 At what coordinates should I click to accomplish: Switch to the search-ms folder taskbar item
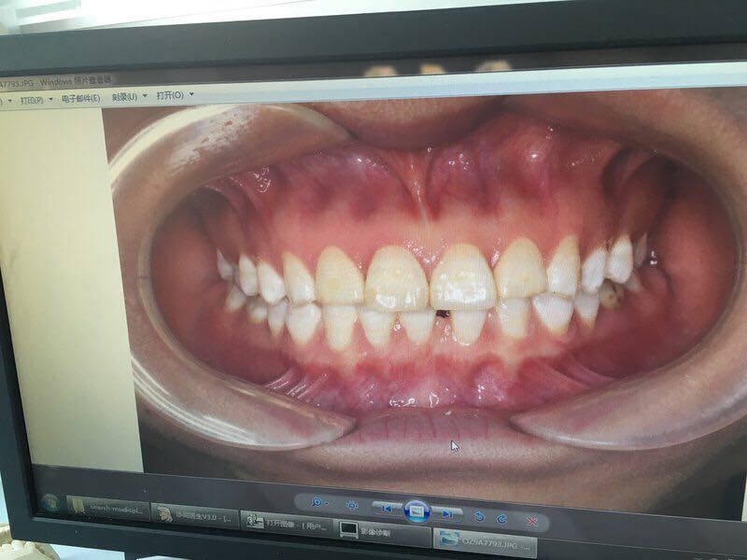[x=107, y=508]
